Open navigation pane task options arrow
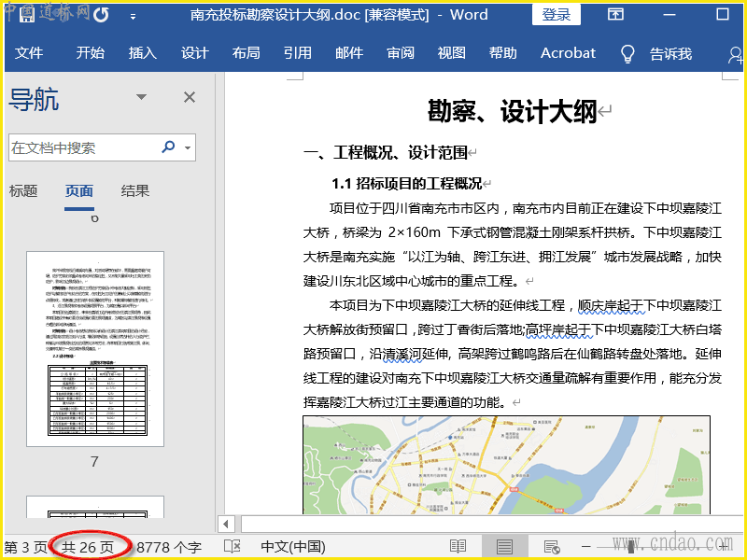Viewport: 747px width, 560px height. click(x=142, y=97)
